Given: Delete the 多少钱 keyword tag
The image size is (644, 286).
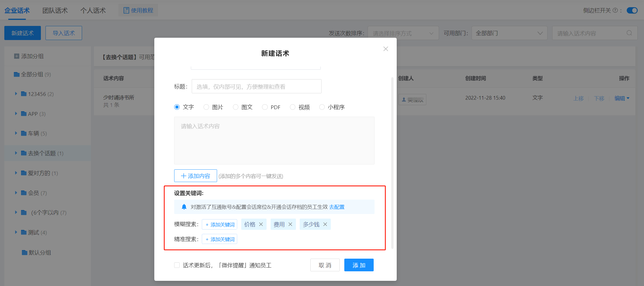Looking at the screenshot, I should coord(325,224).
